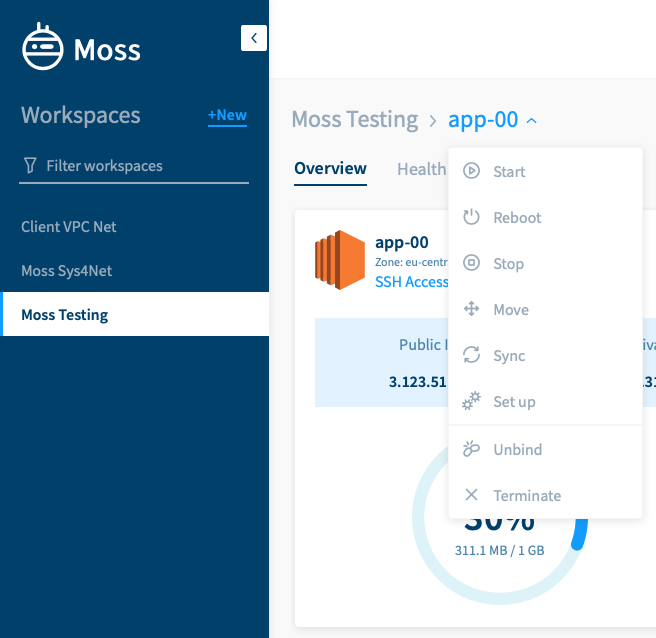Click the Zone: eu-centr text

pos(412,262)
